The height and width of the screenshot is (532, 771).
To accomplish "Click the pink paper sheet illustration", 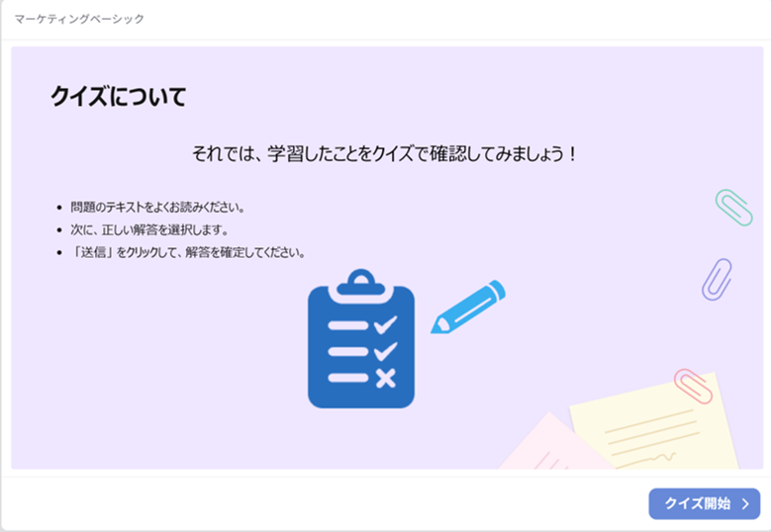I will [555, 443].
